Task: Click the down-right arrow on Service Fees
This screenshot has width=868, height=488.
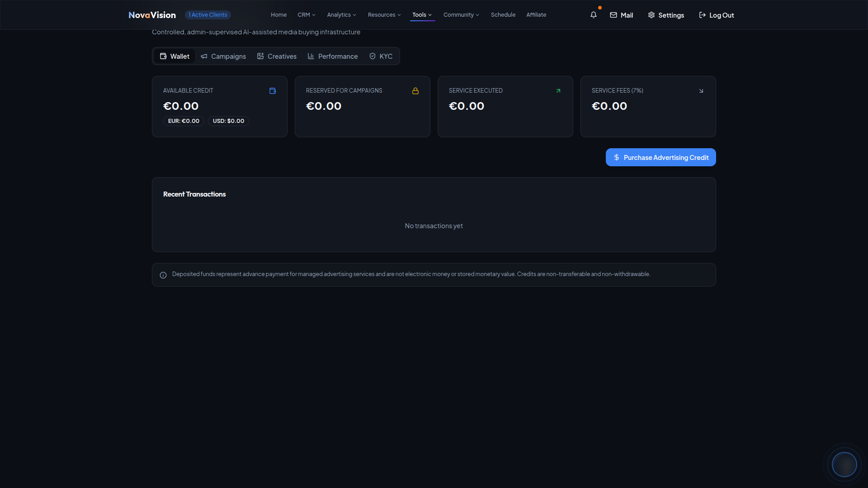Action: [701, 91]
